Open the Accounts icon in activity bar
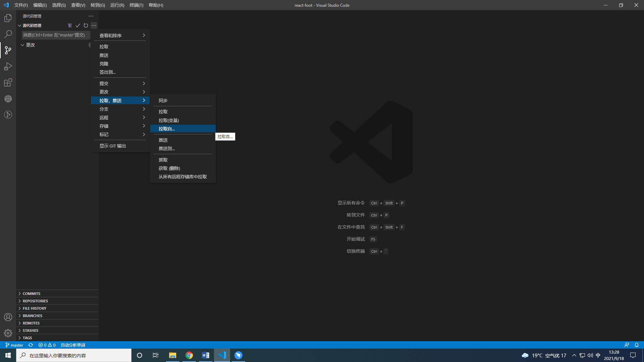The width and height of the screenshot is (644, 362). click(x=8, y=317)
